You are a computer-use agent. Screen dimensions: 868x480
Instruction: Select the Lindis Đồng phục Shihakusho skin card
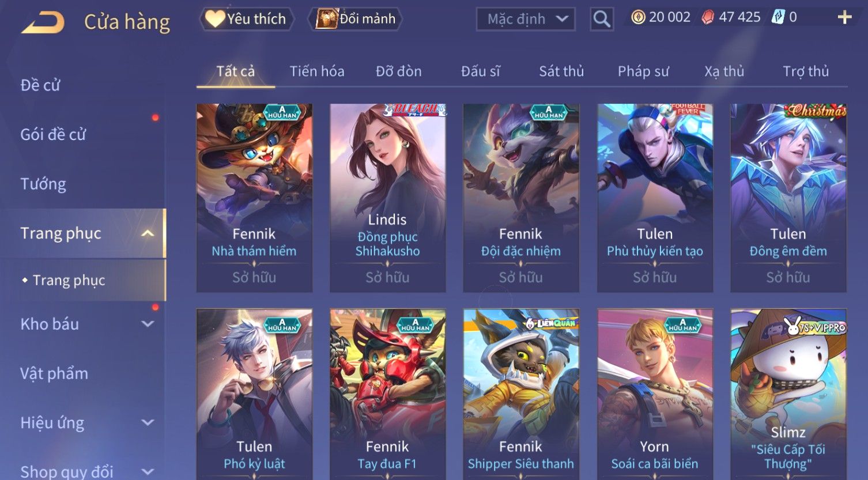coord(387,198)
